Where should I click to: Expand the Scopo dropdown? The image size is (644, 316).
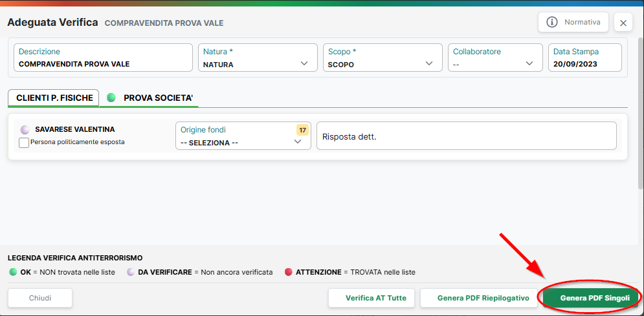point(383,58)
